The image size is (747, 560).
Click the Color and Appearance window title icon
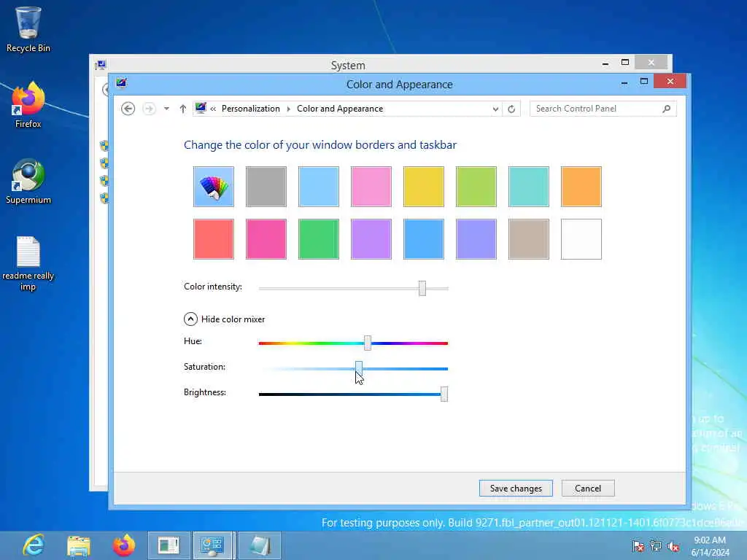(x=122, y=83)
